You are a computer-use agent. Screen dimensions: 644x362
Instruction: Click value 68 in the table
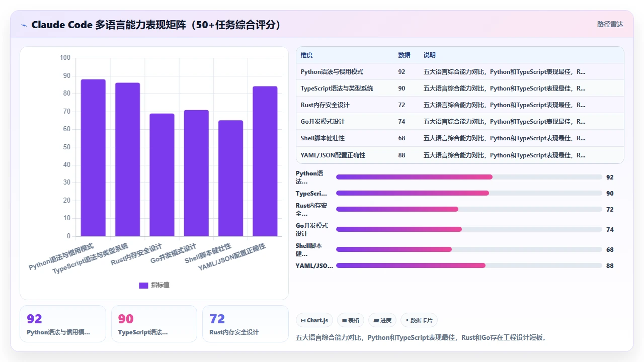click(x=401, y=138)
